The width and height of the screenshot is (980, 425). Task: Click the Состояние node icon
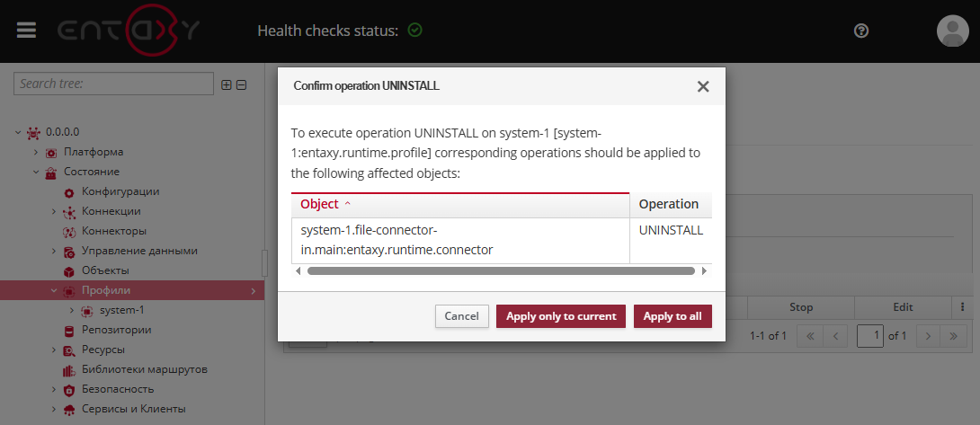pyautogui.click(x=51, y=173)
